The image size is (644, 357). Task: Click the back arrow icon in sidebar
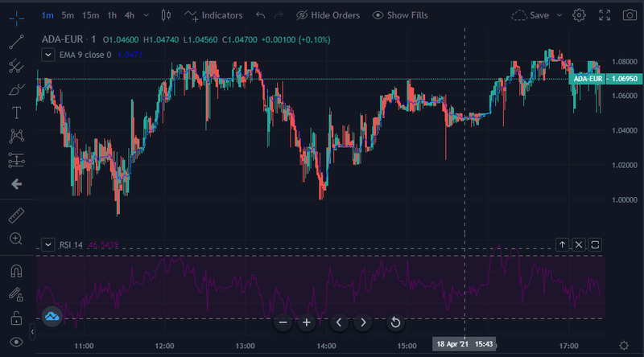point(16,184)
